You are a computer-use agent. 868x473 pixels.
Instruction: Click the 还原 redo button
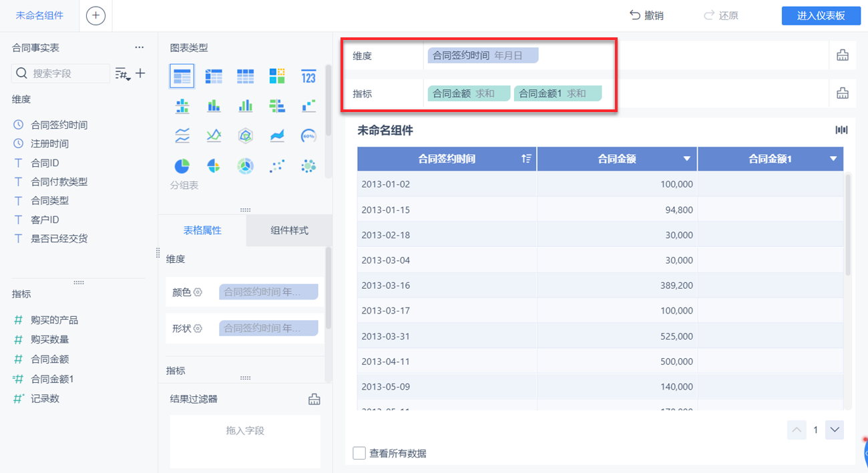coord(721,15)
